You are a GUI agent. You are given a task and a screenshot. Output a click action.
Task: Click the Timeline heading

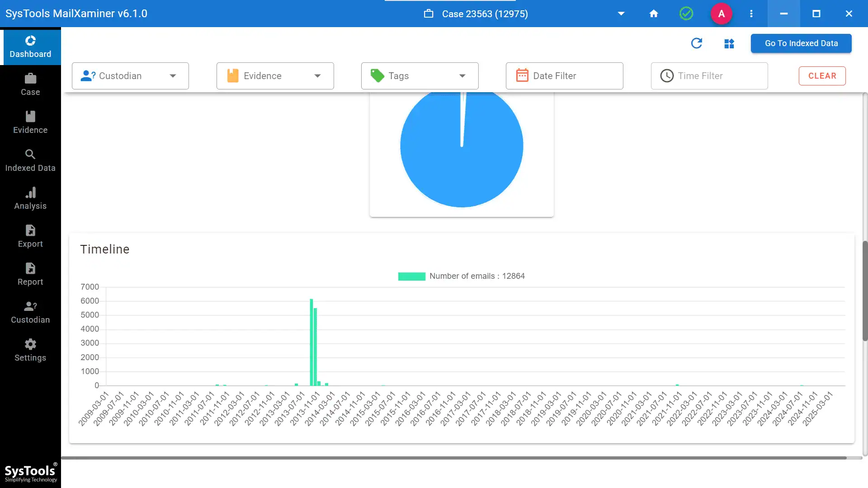click(105, 249)
